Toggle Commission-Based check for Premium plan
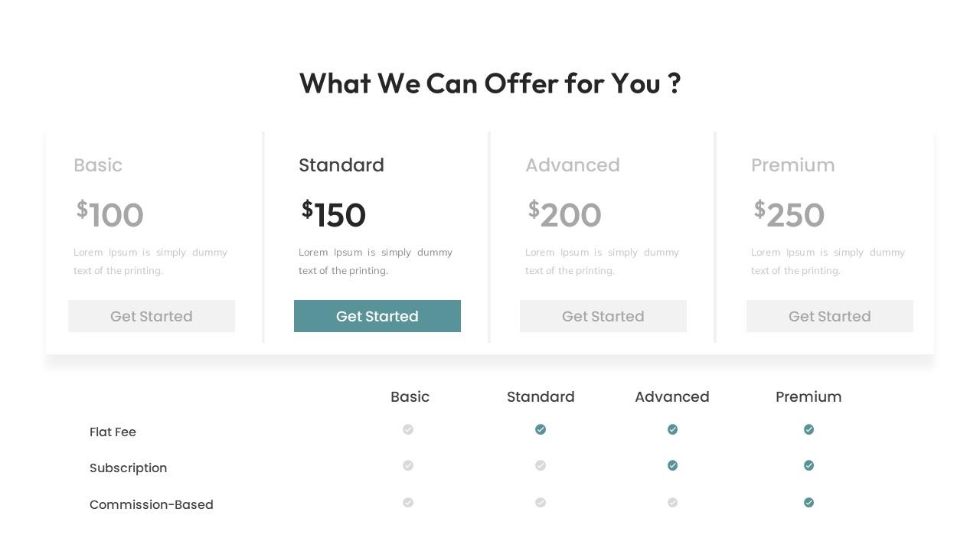 [808, 503]
